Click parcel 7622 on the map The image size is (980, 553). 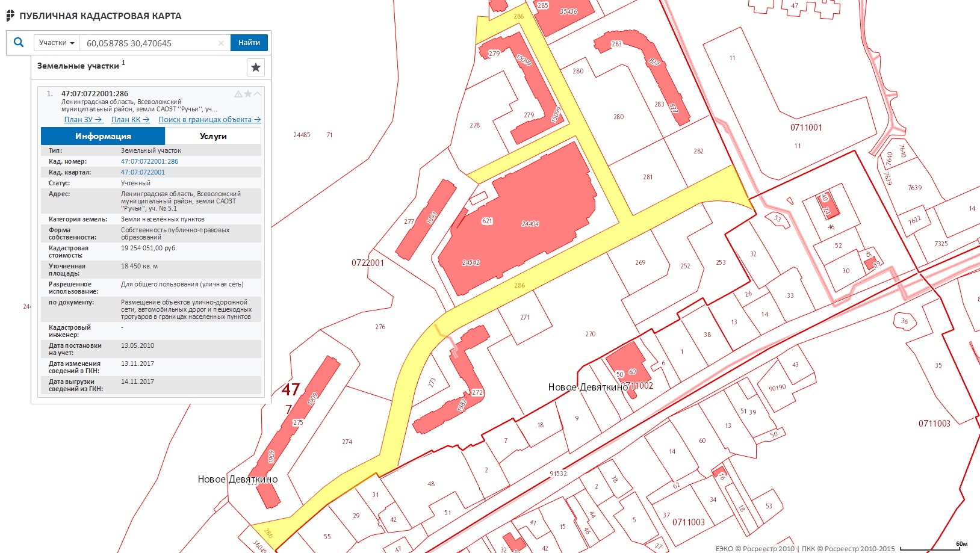tap(914, 221)
